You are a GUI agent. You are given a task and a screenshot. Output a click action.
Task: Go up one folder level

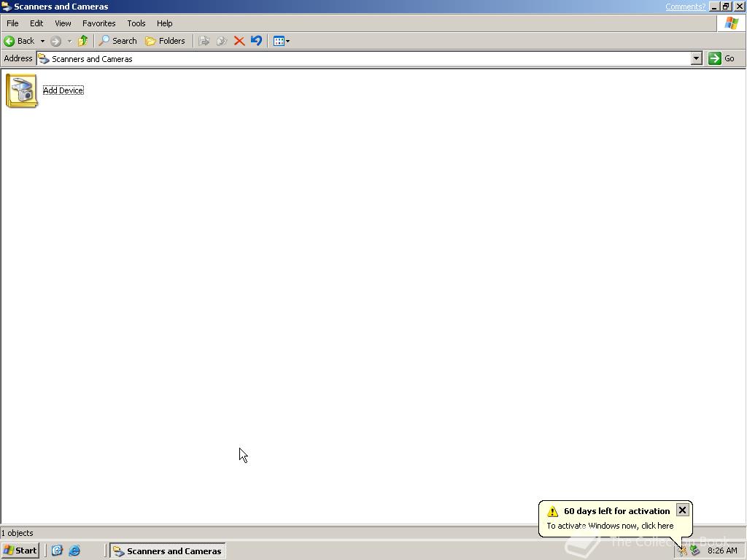click(x=83, y=41)
